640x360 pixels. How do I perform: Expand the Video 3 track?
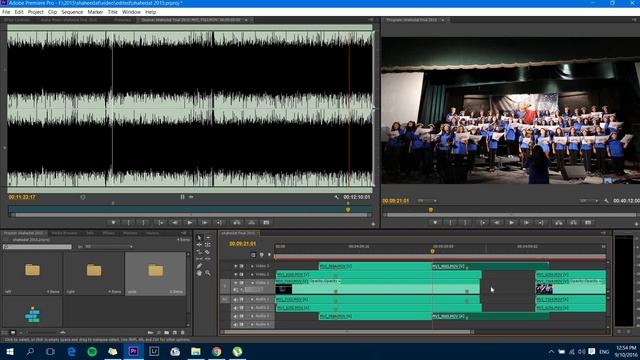[x=252, y=266]
